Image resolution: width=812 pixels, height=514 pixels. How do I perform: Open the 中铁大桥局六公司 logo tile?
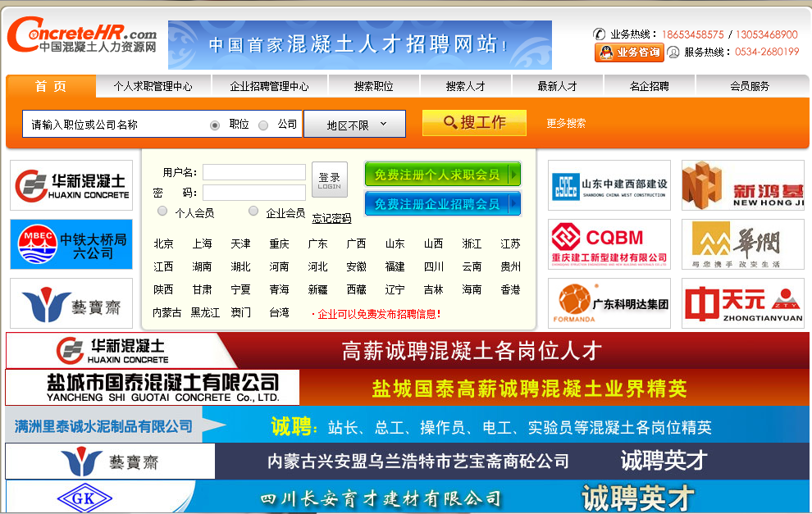click(x=71, y=244)
